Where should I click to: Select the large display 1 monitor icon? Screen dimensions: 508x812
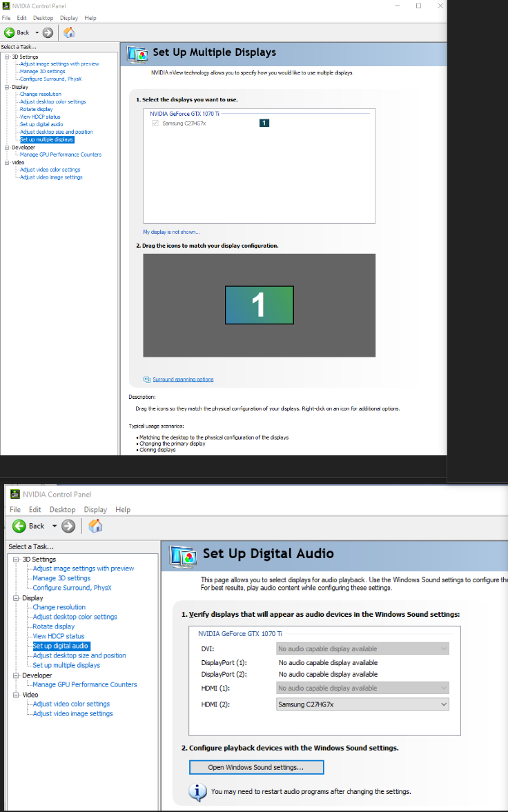tap(260, 305)
